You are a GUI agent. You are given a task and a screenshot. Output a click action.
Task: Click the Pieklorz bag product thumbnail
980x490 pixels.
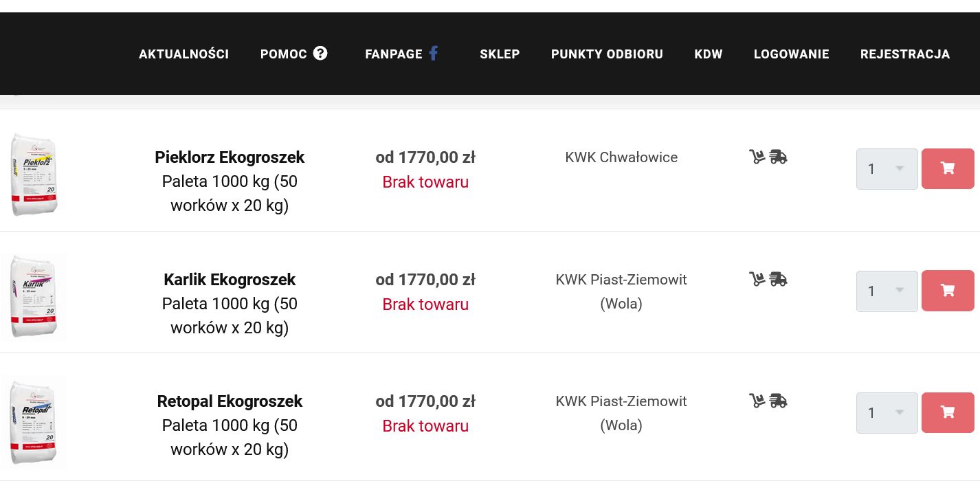[34, 175]
